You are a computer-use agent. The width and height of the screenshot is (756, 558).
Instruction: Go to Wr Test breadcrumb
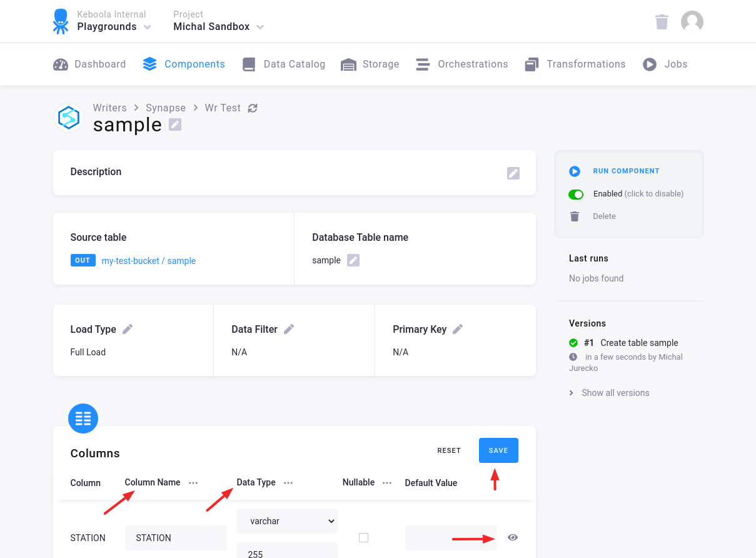(x=223, y=108)
